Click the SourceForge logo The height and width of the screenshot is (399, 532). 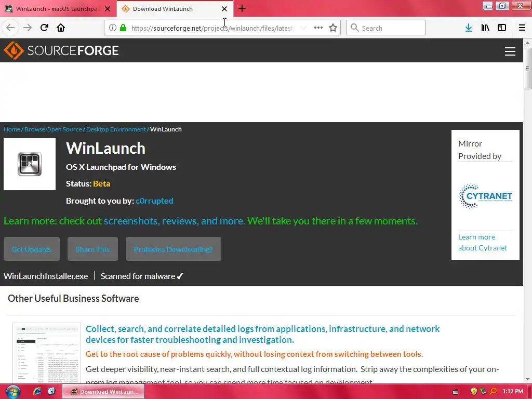61,50
